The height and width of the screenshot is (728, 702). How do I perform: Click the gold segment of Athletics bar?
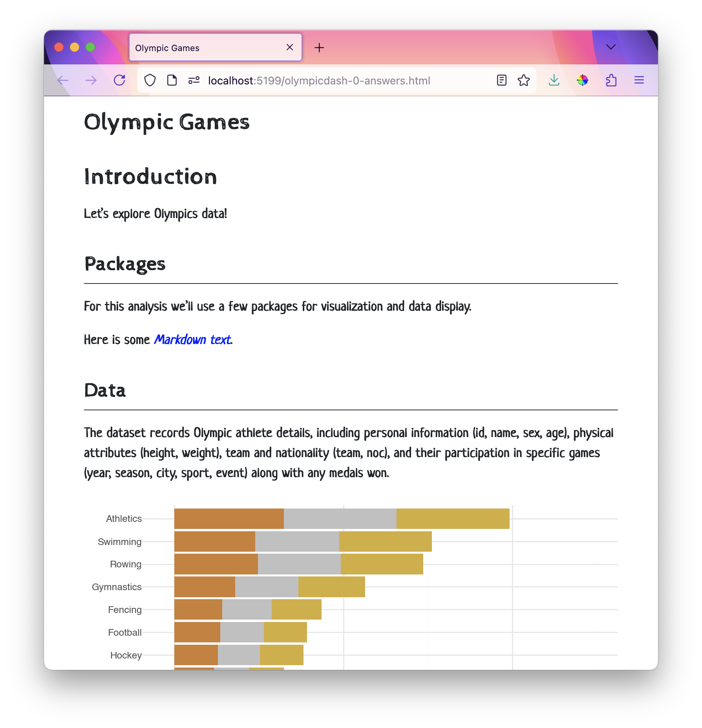453,519
